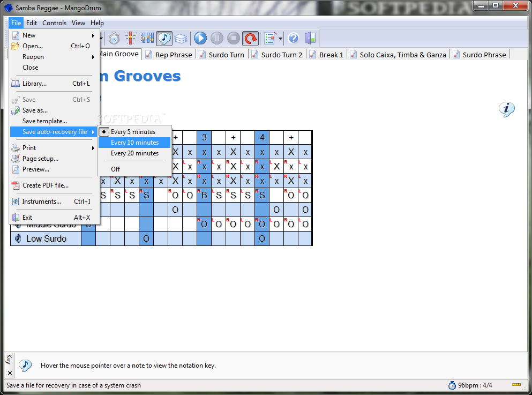Click Save as... menu entry
The width and height of the screenshot is (532, 395).
click(x=54, y=110)
